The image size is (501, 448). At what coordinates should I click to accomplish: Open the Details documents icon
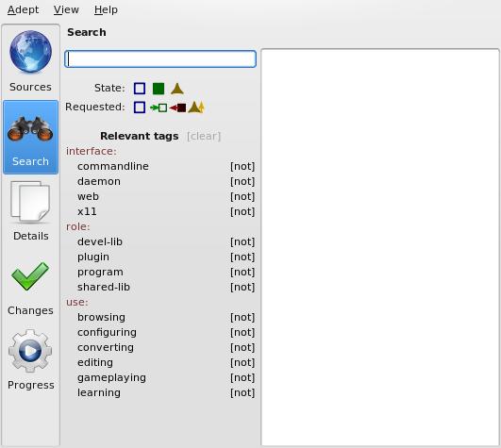(30, 202)
